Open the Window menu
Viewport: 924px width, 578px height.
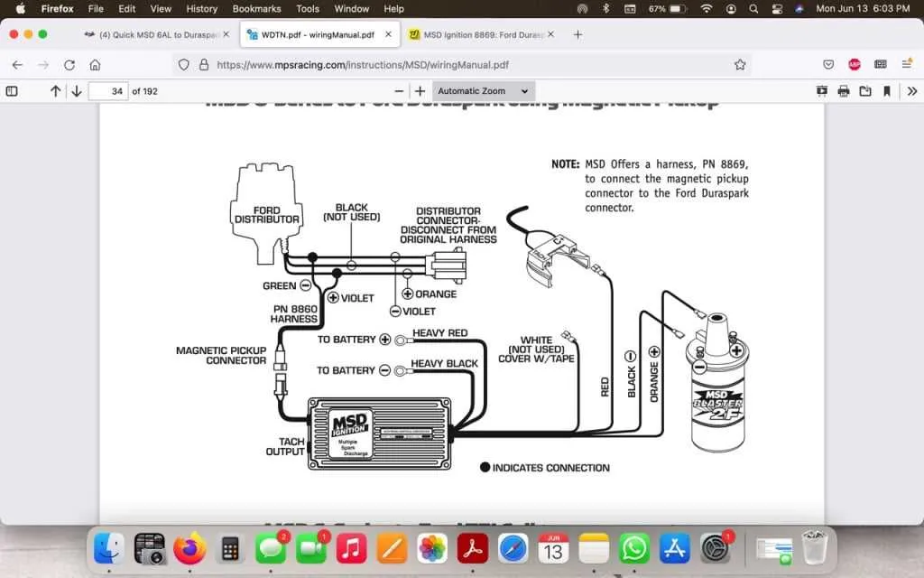[x=351, y=9]
